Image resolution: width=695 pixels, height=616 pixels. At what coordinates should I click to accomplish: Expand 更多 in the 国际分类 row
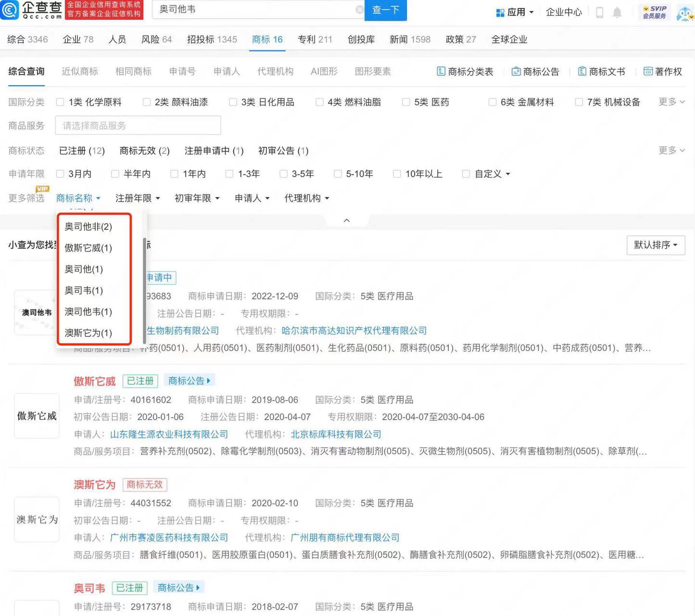671,102
